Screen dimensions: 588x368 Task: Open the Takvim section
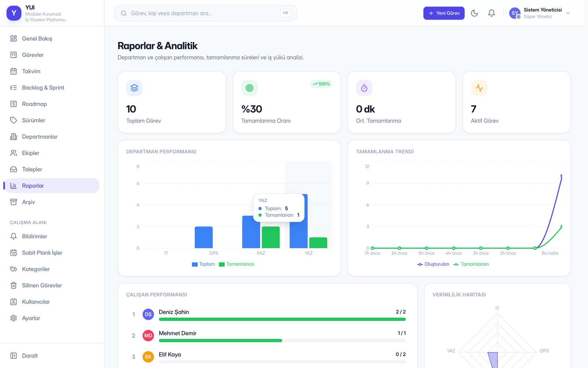click(x=52, y=71)
